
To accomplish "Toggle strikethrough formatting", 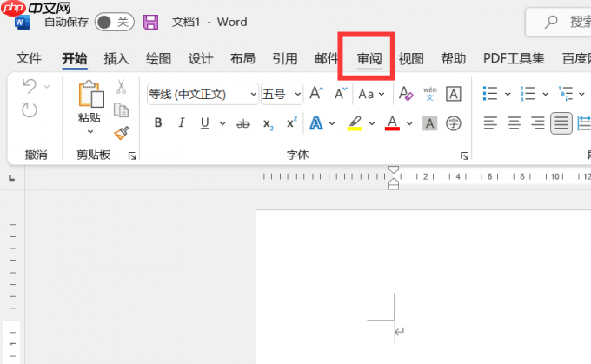I will coord(243,123).
